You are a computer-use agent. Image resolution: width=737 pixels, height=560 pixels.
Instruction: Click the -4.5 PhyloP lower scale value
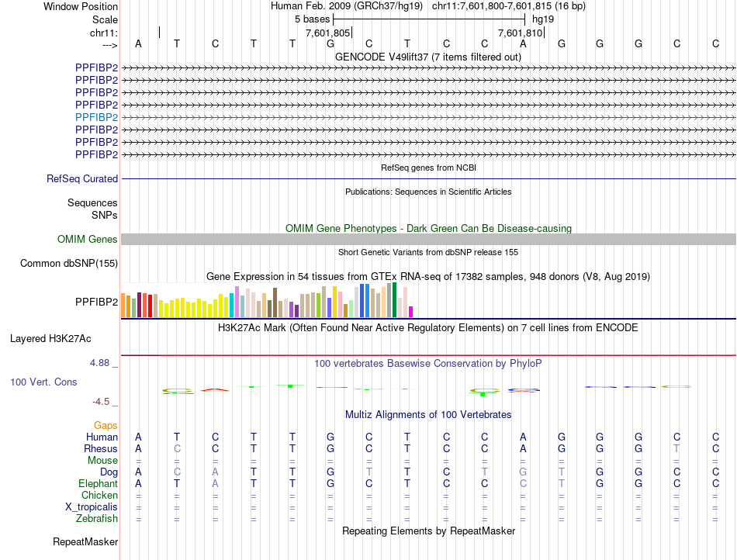101,402
